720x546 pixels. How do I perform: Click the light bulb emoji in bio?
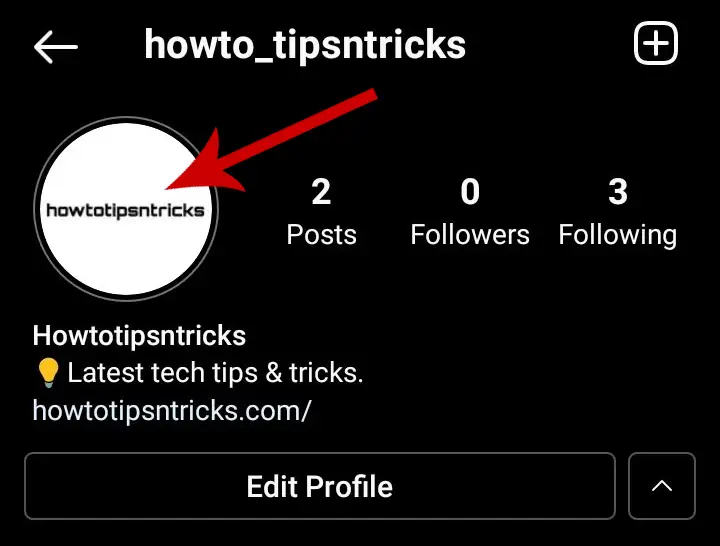(x=48, y=372)
